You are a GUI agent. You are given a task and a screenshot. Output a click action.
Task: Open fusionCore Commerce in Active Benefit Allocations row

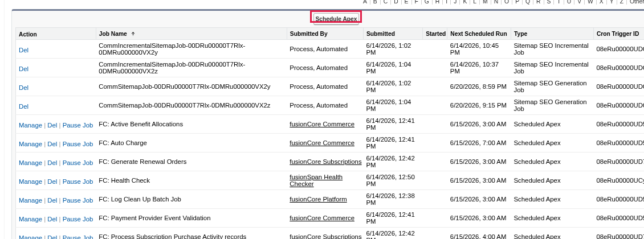pyautogui.click(x=322, y=124)
